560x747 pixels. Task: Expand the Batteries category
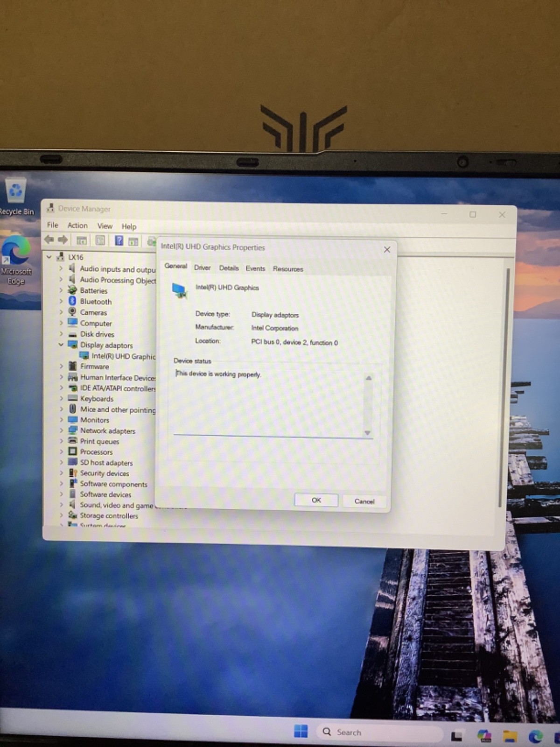61,290
